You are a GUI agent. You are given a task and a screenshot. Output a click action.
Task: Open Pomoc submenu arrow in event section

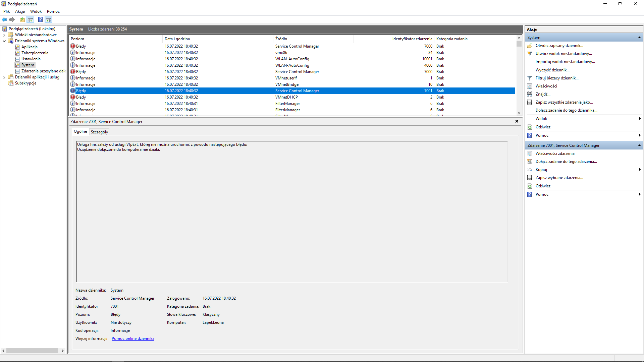(x=640, y=194)
